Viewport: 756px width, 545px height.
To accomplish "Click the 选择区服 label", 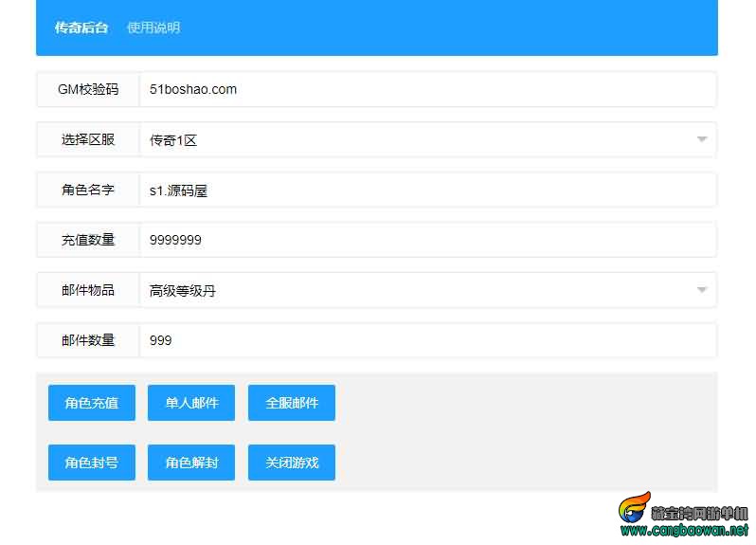I will [88, 139].
